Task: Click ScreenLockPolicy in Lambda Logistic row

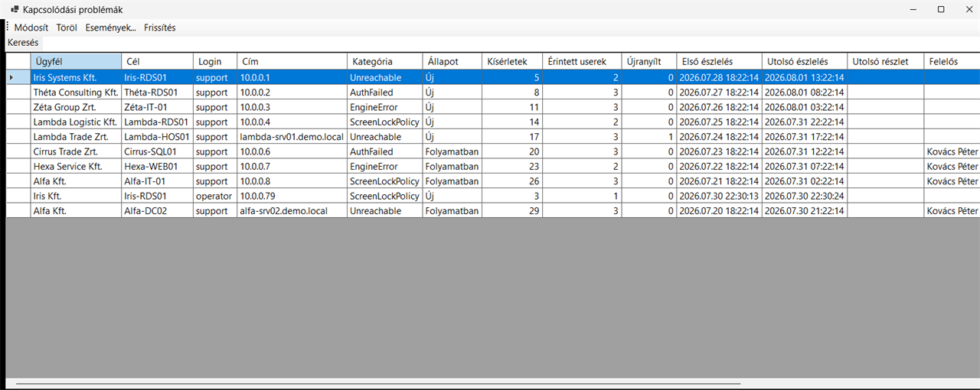Action: pos(384,122)
